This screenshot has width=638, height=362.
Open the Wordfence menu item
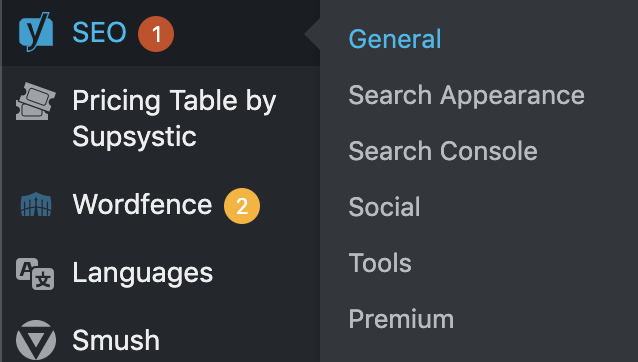tap(142, 204)
